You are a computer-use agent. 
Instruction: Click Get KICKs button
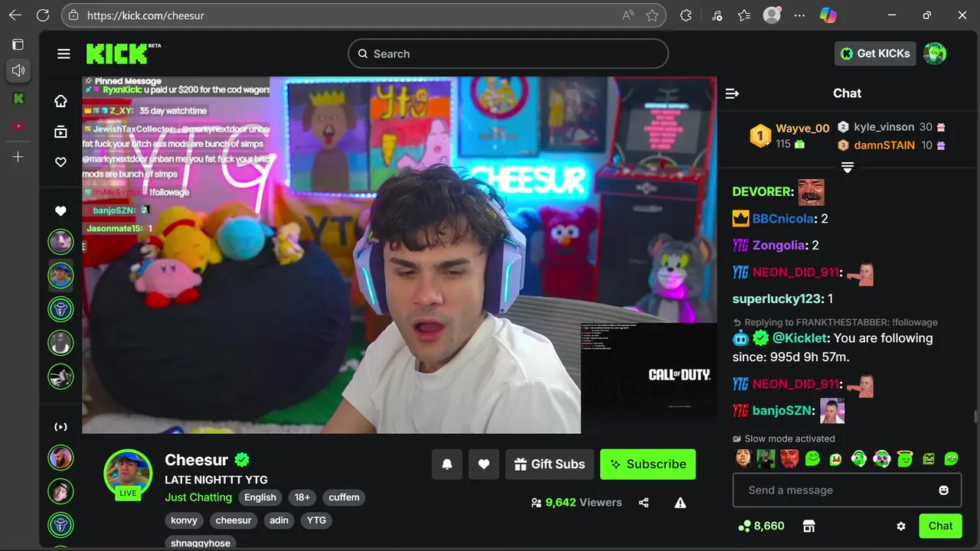point(875,54)
